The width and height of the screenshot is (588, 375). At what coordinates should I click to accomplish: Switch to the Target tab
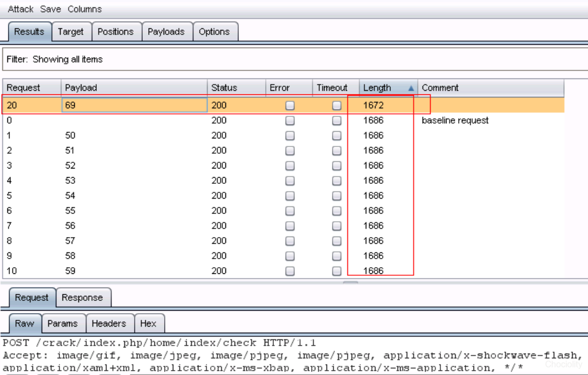coord(70,32)
